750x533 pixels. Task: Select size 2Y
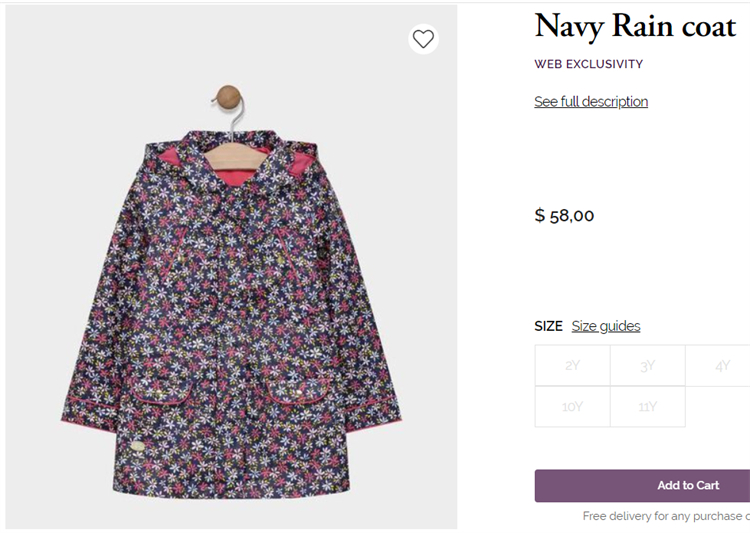click(x=572, y=366)
